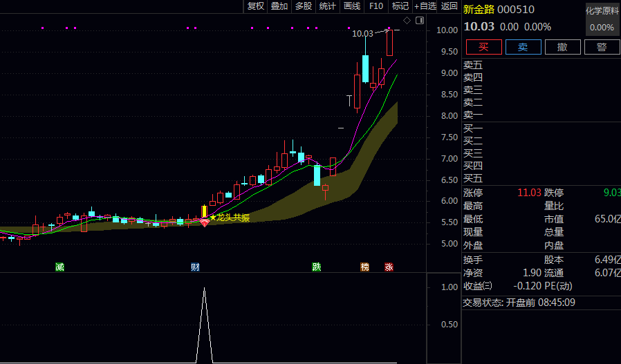Click the green 跌 marker on timeline
The width and height of the screenshot is (621, 364).
[x=317, y=267]
